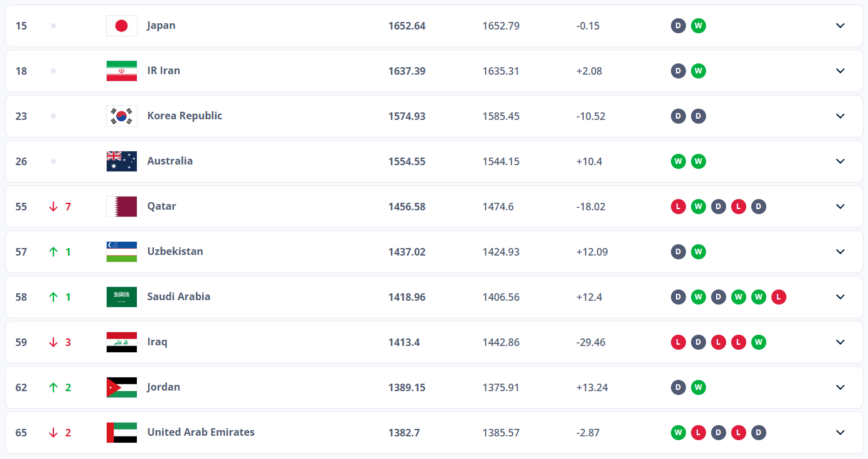Viewport: 868px width, 459px height.
Task: Expand the Qatar row details chevron
Action: coord(840,207)
